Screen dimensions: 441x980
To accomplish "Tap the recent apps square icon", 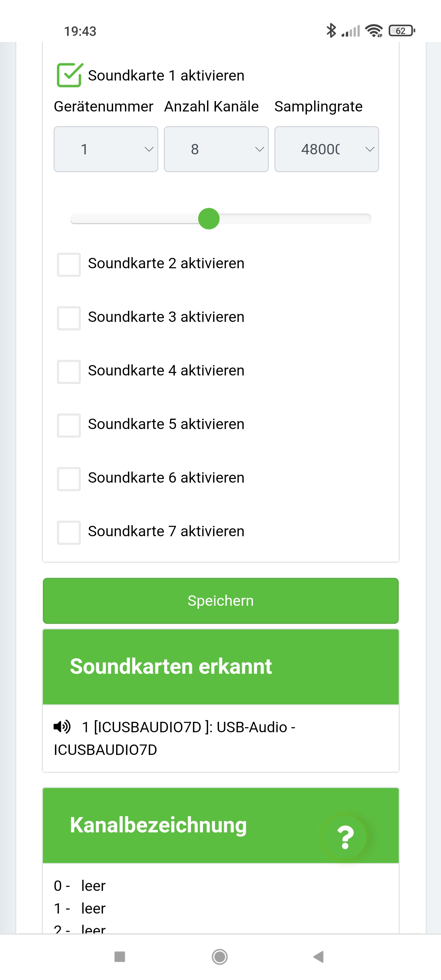I will coord(120,956).
